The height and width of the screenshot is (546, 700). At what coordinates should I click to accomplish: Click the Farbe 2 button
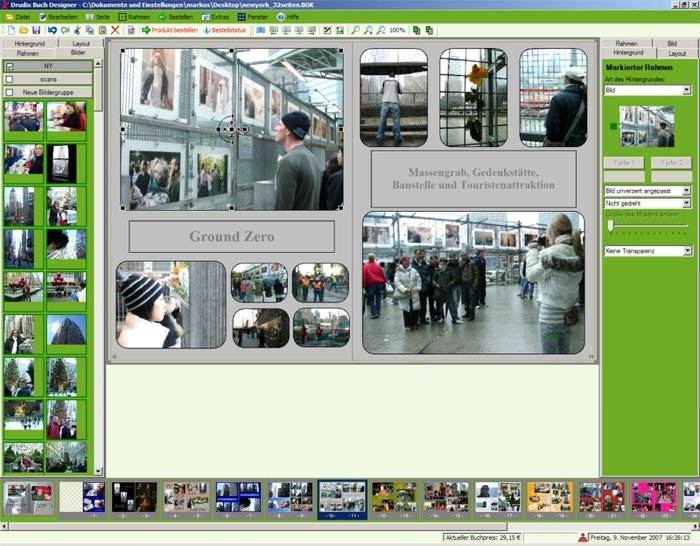coord(671,163)
